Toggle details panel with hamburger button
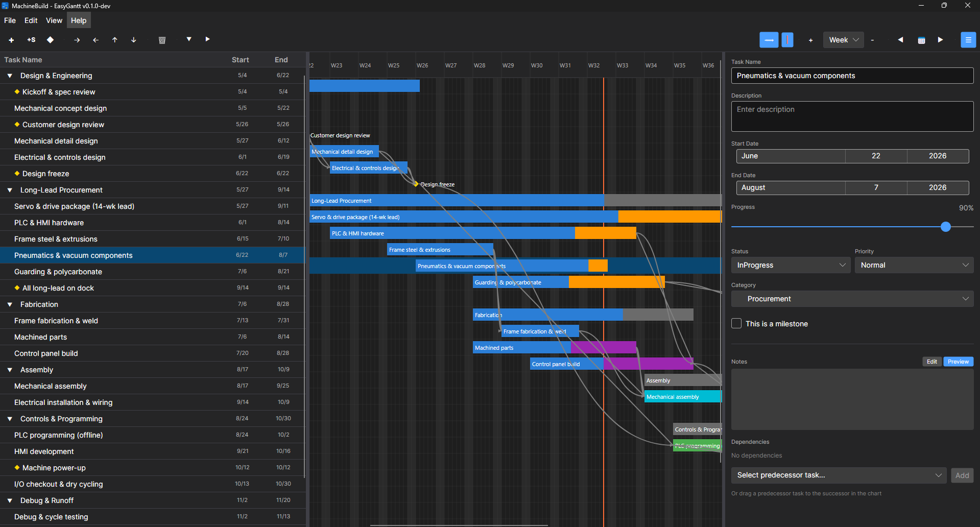 coord(968,40)
